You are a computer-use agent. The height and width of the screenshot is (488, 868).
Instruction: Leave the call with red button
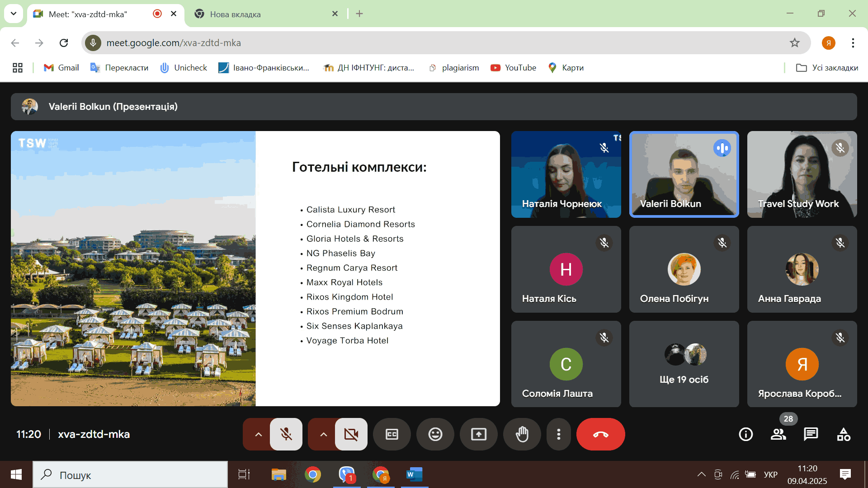(600, 434)
